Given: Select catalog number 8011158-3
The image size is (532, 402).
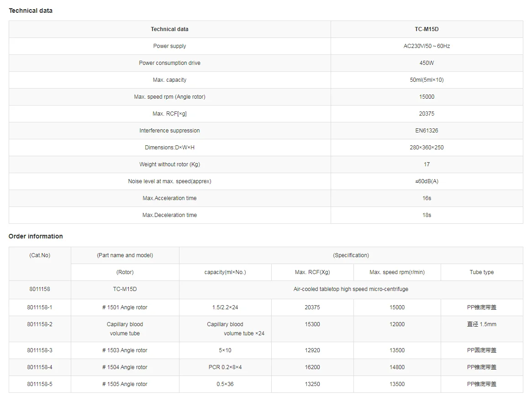Looking at the screenshot, I should pos(40,350).
